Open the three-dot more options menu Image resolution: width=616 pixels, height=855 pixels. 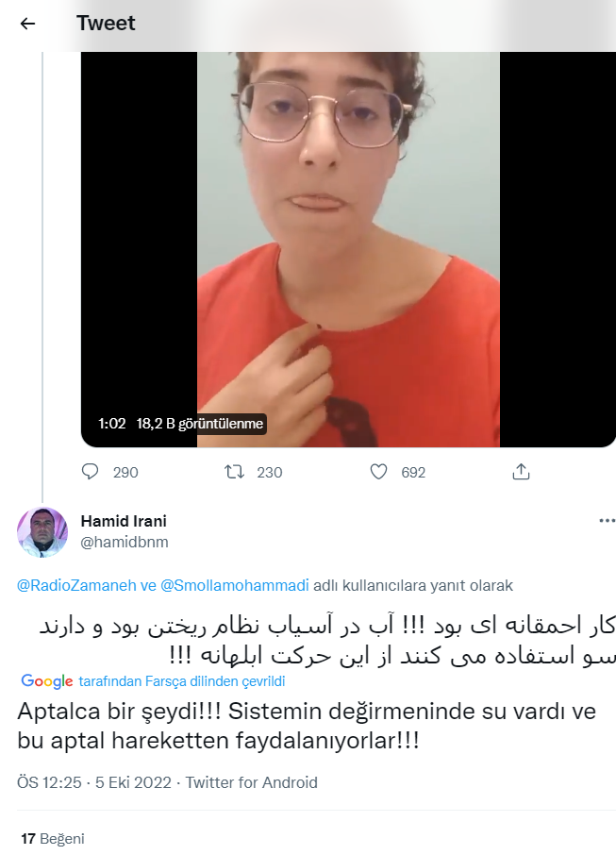607,521
